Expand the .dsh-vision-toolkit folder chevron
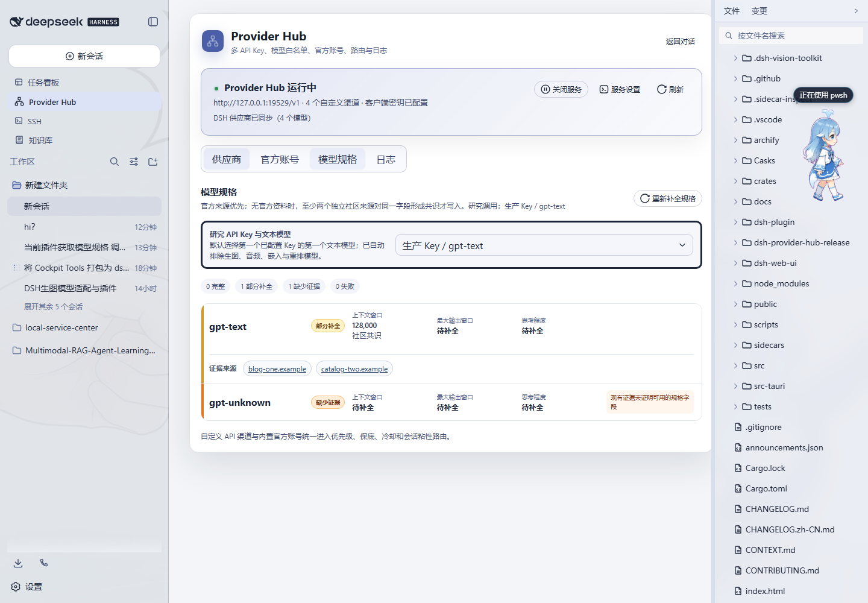The height and width of the screenshot is (603, 868). click(735, 58)
